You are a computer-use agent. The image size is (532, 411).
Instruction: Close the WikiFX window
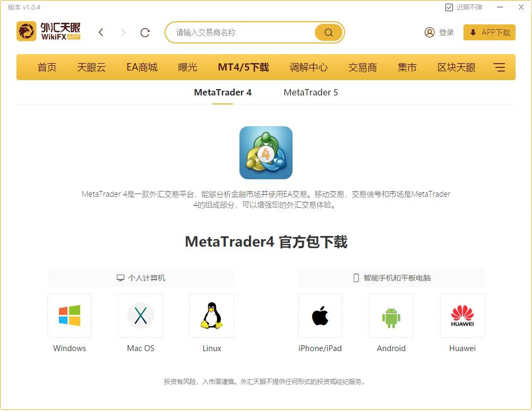[x=521, y=7]
